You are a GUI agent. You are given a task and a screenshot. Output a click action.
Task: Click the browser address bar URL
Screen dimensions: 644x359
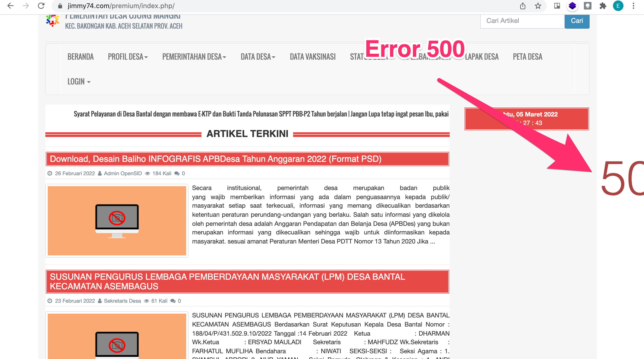(121, 6)
